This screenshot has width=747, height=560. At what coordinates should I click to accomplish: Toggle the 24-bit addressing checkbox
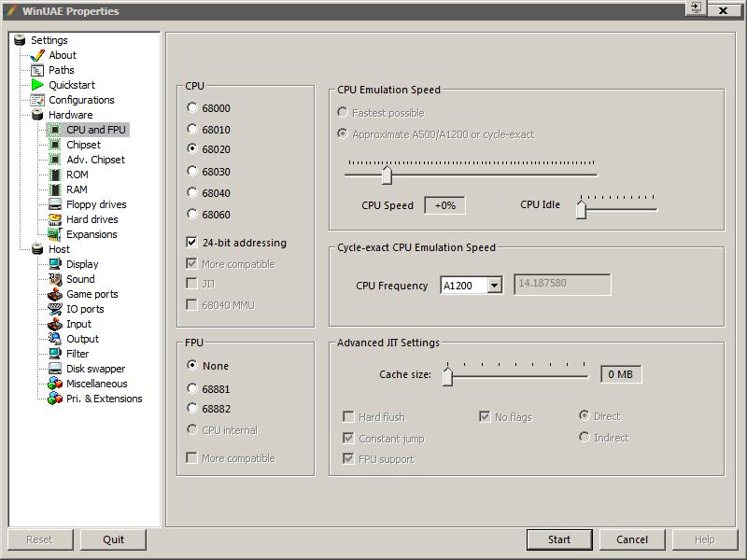pos(191,243)
